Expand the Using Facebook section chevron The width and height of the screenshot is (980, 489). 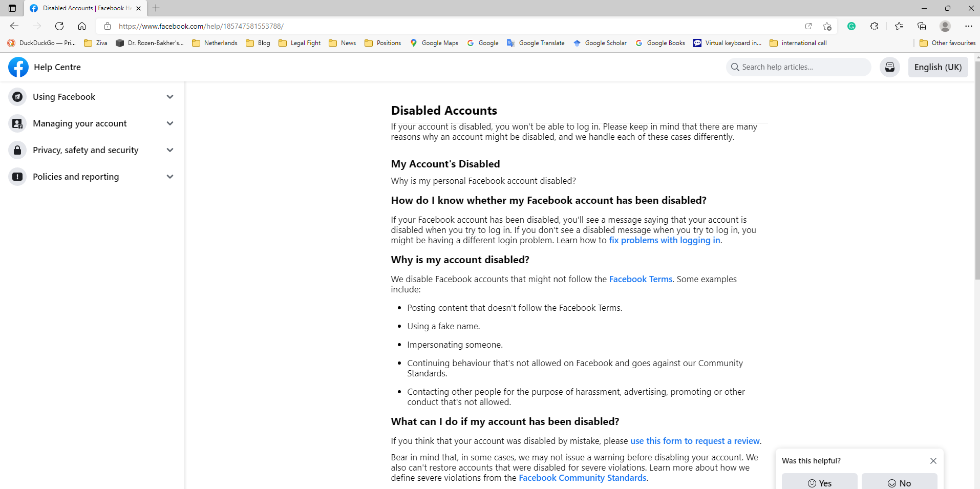[x=170, y=97]
